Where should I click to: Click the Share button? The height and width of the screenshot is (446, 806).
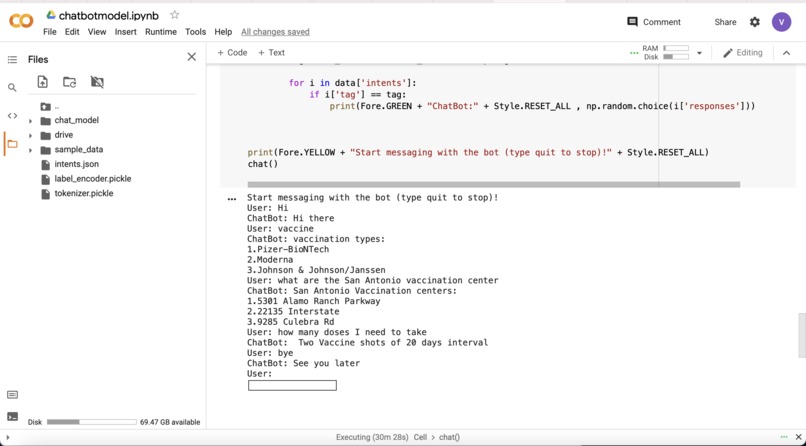tap(725, 22)
